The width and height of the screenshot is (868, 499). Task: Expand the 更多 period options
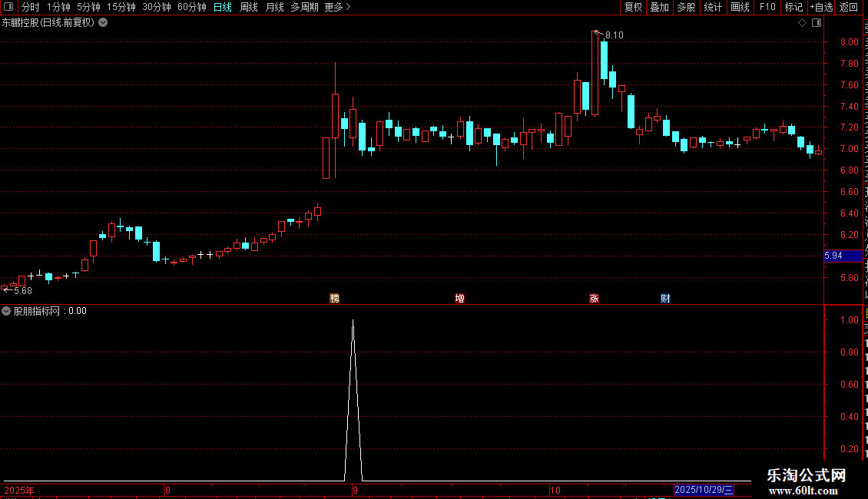coord(338,7)
